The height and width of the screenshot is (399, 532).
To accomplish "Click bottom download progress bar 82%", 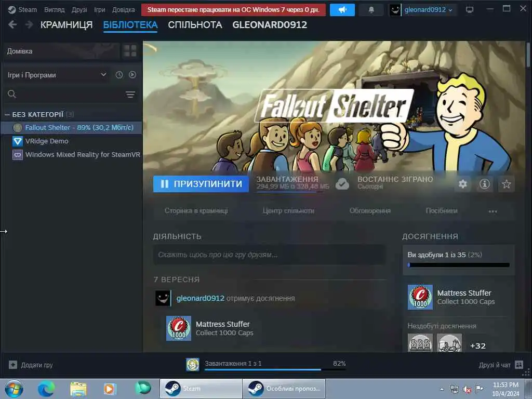I will [x=275, y=369].
